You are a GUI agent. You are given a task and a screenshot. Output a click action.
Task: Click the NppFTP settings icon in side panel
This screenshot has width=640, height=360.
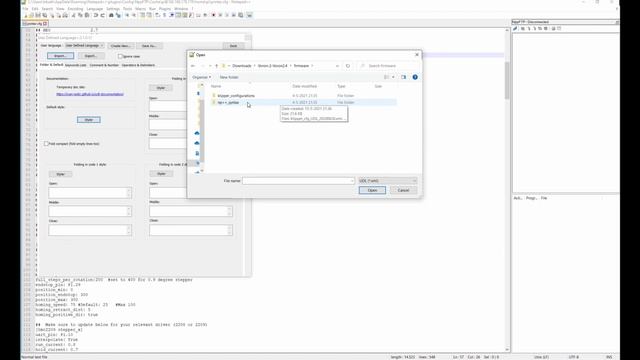(x=553, y=29)
